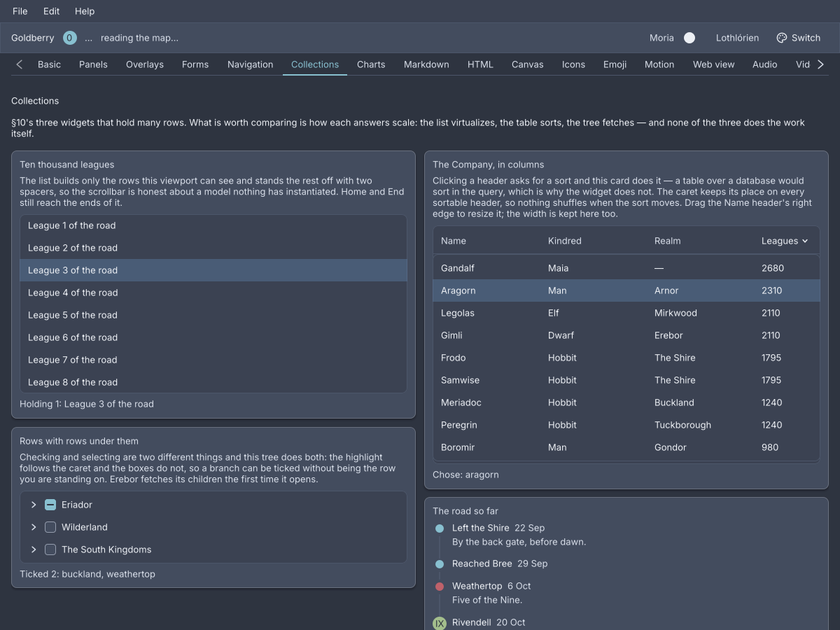This screenshot has height=630, width=840.
Task: Click the red Weathertop timeline dot
Action: [440, 587]
